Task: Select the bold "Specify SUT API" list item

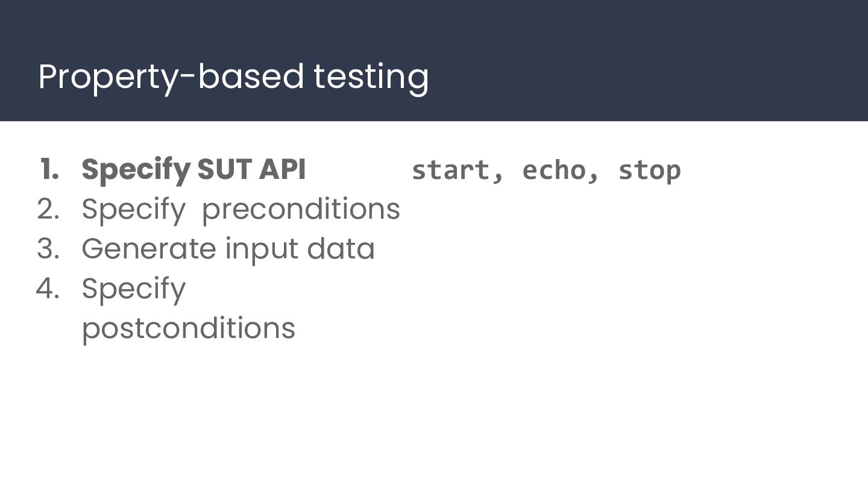Action: point(193,170)
